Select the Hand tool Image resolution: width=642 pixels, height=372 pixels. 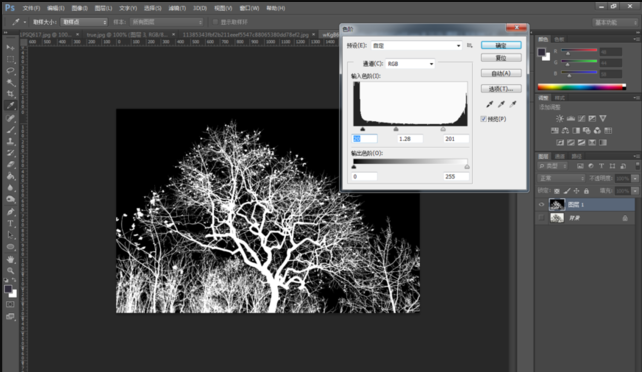pos(11,259)
